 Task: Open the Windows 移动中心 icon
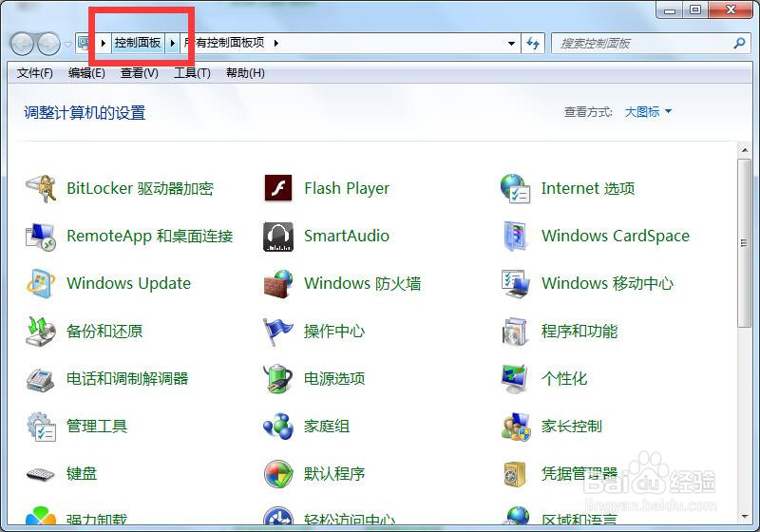515,283
